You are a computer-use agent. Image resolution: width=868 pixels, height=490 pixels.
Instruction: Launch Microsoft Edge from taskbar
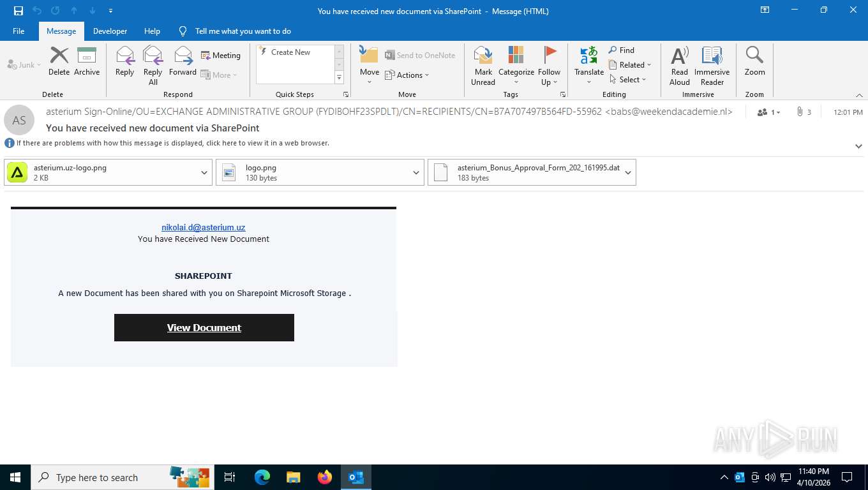pyautogui.click(x=262, y=477)
